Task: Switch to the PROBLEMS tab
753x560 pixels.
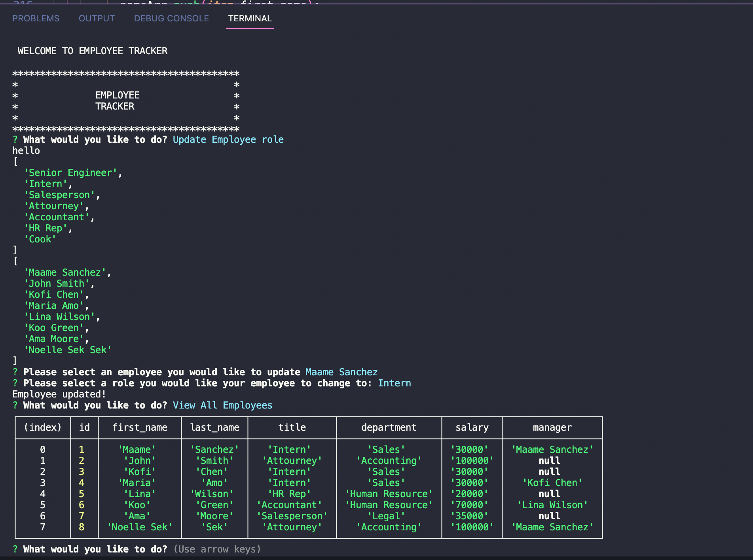Action: pyautogui.click(x=36, y=19)
